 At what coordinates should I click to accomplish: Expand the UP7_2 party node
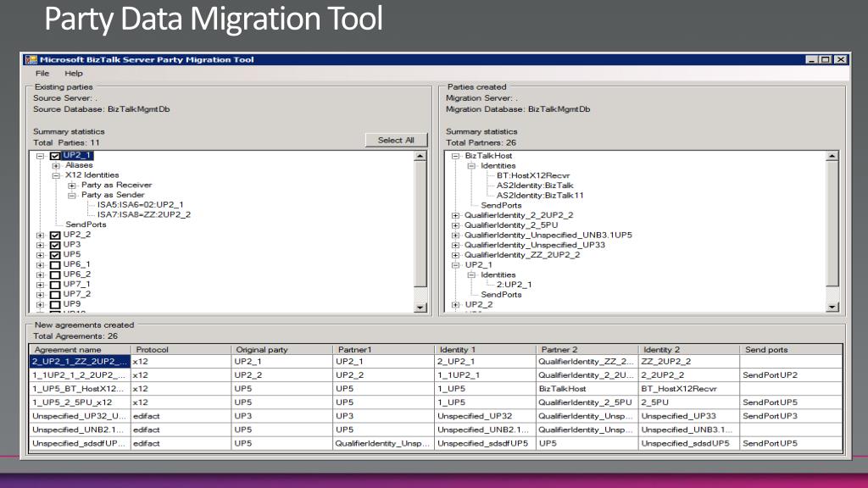pyautogui.click(x=40, y=294)
